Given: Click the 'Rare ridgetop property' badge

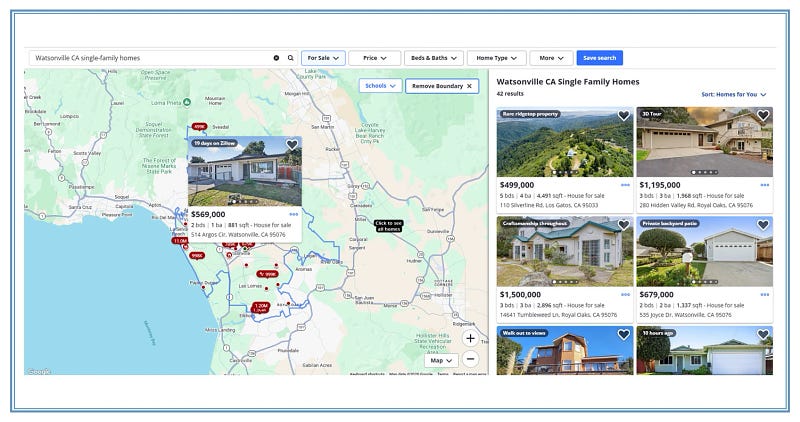Looking at the screenshot, I should [x=530, y=114].
